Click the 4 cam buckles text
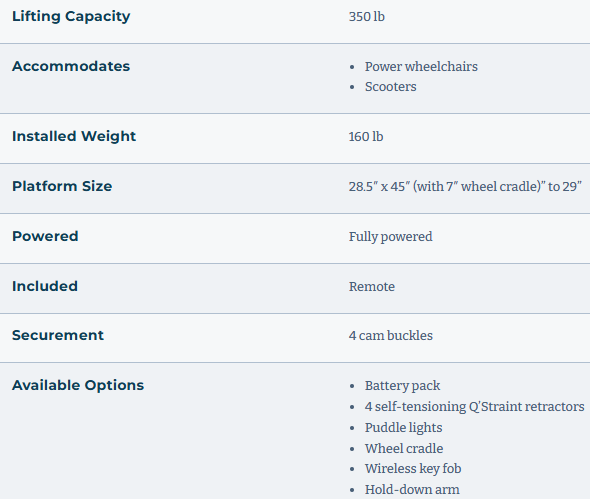 (391, 336)
